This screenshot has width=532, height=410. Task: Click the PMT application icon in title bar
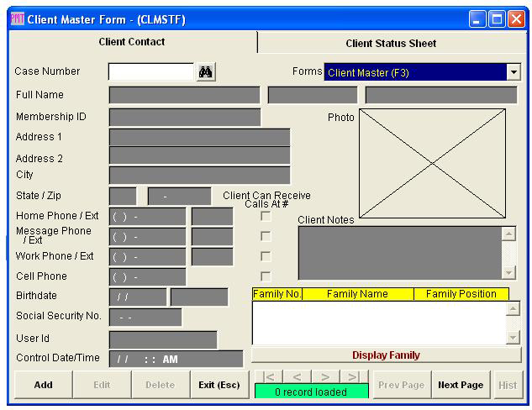[x=16, y=19]
